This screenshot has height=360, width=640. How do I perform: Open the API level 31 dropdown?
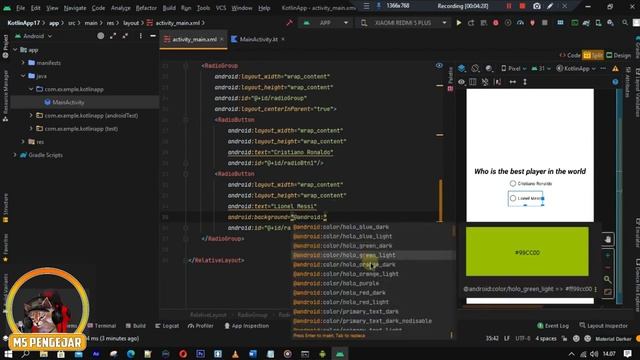[x=542, y=69]
